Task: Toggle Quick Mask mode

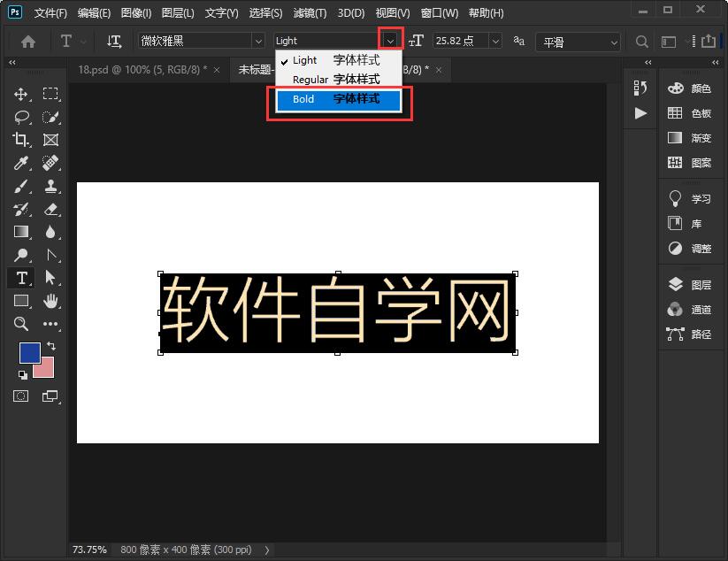Action: coord(20,396)
